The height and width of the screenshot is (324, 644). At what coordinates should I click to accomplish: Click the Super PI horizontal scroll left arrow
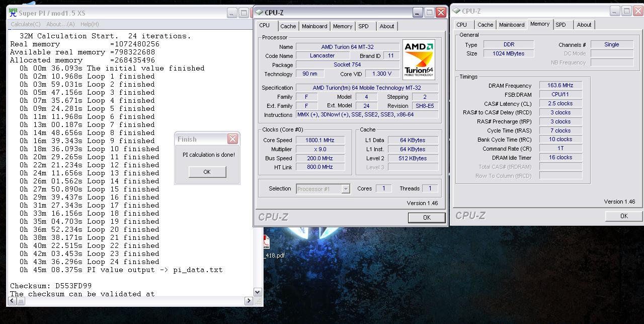[x=12, y=301]
